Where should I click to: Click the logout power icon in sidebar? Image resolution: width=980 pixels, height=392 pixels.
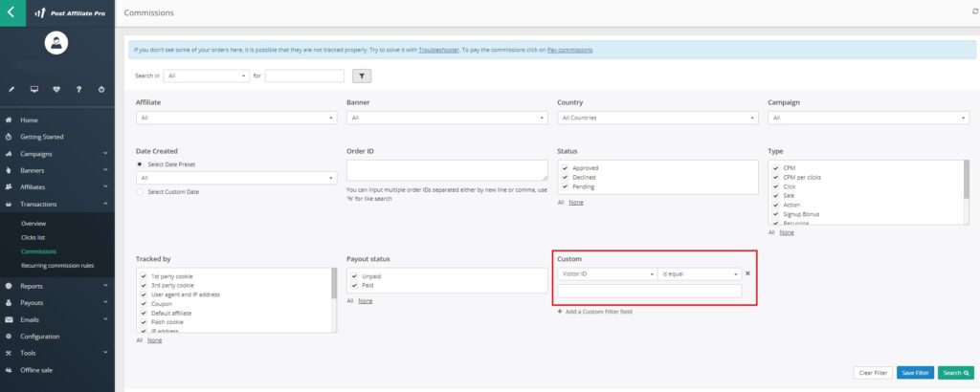click(102, 89)
